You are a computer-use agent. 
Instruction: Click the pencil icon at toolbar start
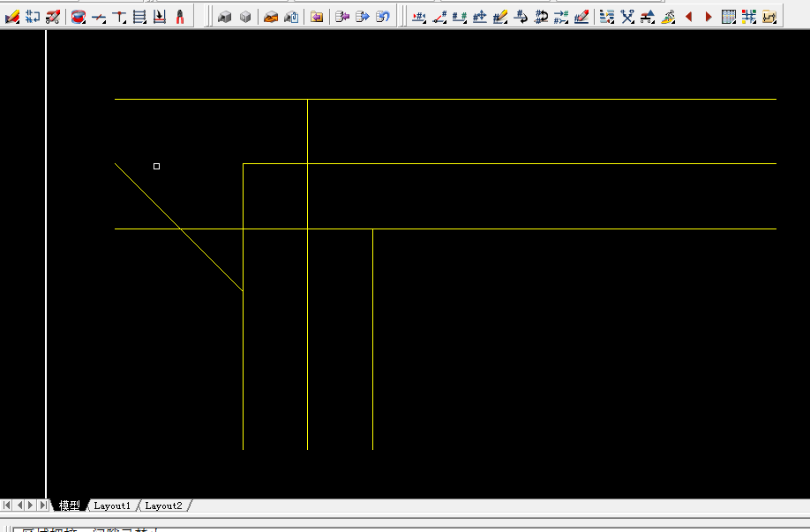click(x=12, y=16)
